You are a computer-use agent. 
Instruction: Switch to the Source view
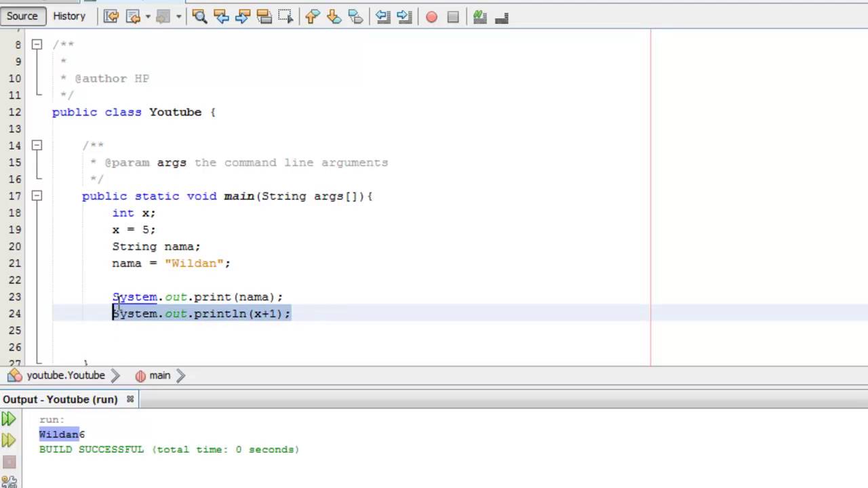pyautogui.click(x=22, y=16)
